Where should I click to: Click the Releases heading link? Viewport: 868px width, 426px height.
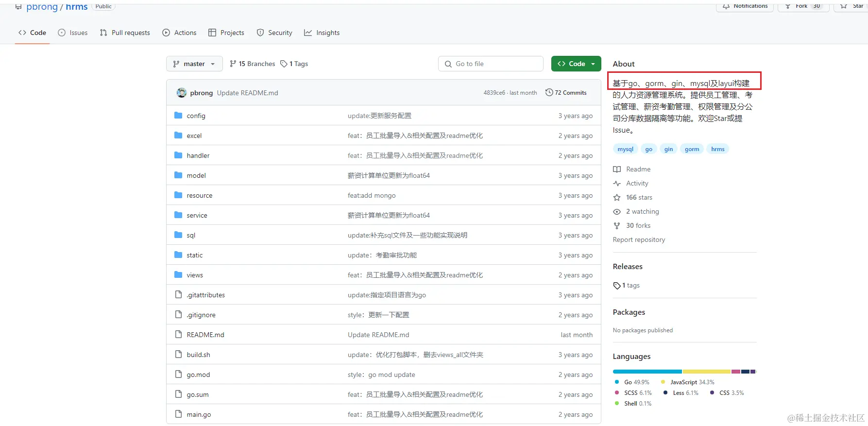(x=628, y=266)
